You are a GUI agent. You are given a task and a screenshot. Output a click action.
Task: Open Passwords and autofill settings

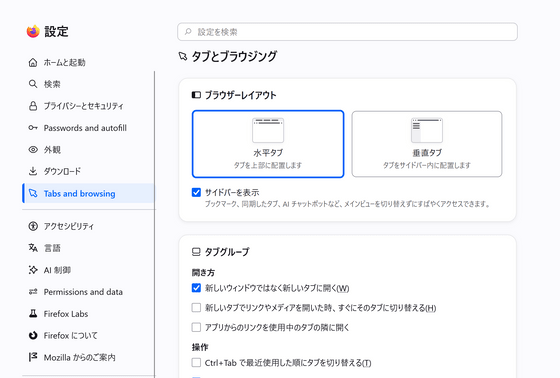[x=88, y=128]
